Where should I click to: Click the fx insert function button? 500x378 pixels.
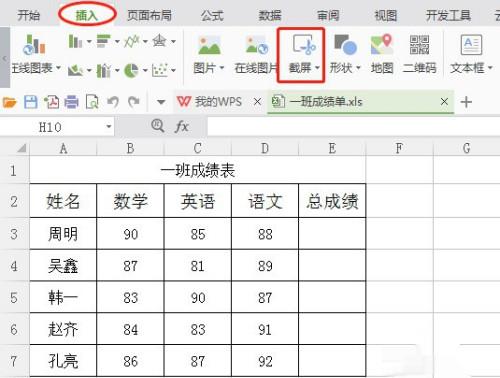click(x=182, y=126)
